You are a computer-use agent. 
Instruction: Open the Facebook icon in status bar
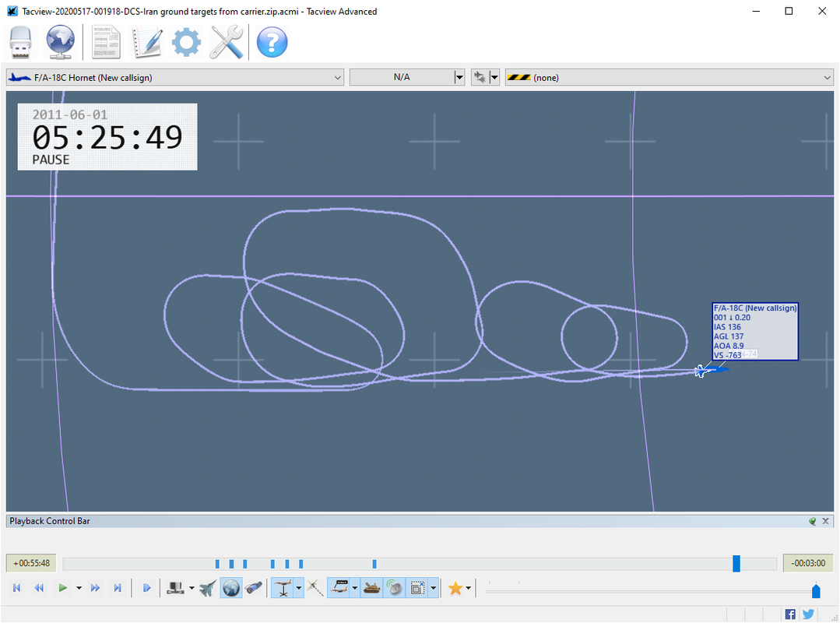(x=790, y=614)
